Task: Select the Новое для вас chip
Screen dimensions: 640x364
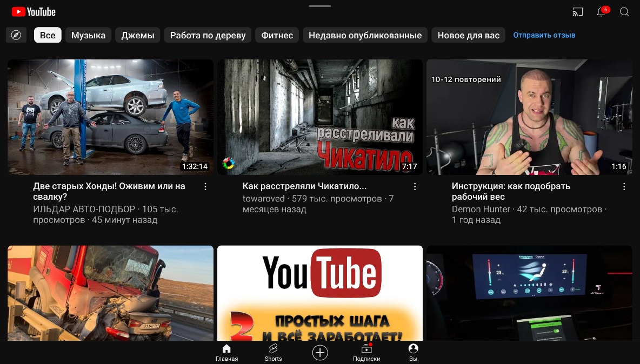Action: click(469, 35)
